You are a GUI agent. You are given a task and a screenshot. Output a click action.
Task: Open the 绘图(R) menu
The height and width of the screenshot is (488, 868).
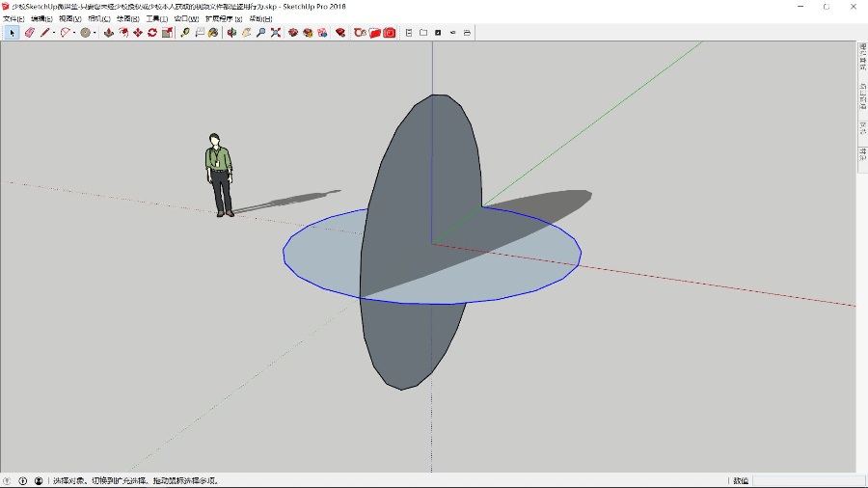click(128, 19)
